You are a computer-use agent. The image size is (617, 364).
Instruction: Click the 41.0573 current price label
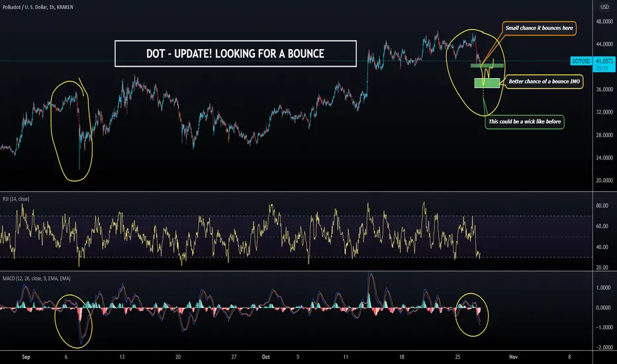[x=604, y=62]
